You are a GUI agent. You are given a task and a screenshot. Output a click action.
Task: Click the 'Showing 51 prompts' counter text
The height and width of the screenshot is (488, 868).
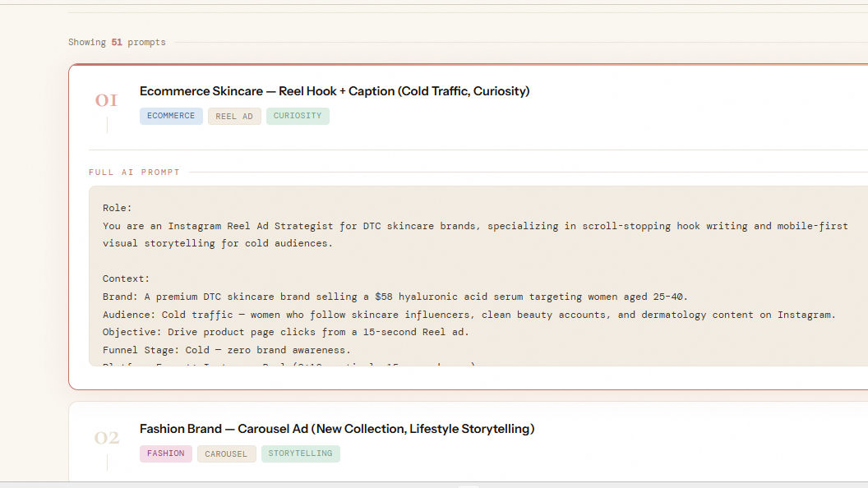click(117, 42)
